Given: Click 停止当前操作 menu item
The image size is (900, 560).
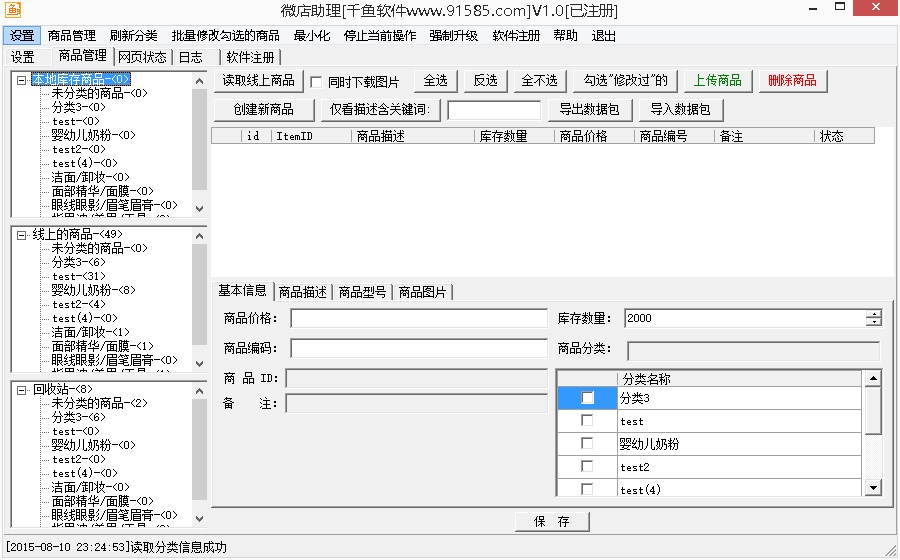Looking at the screenshot, I should pos(380,36).
